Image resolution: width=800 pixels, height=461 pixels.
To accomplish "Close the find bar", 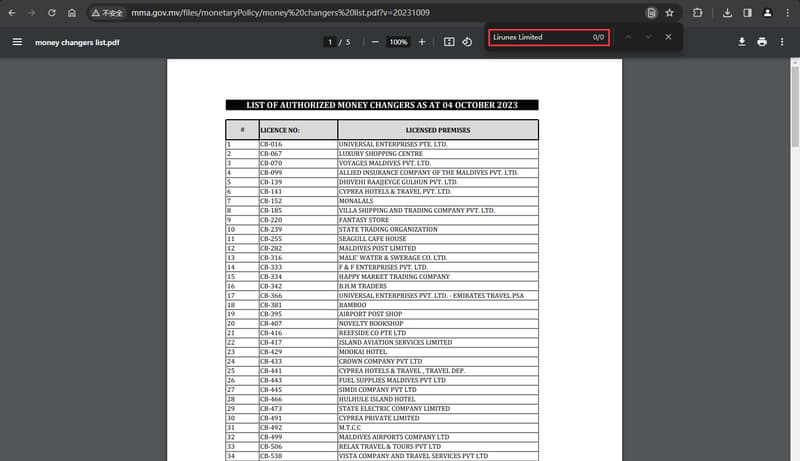I will pos(668,37).
